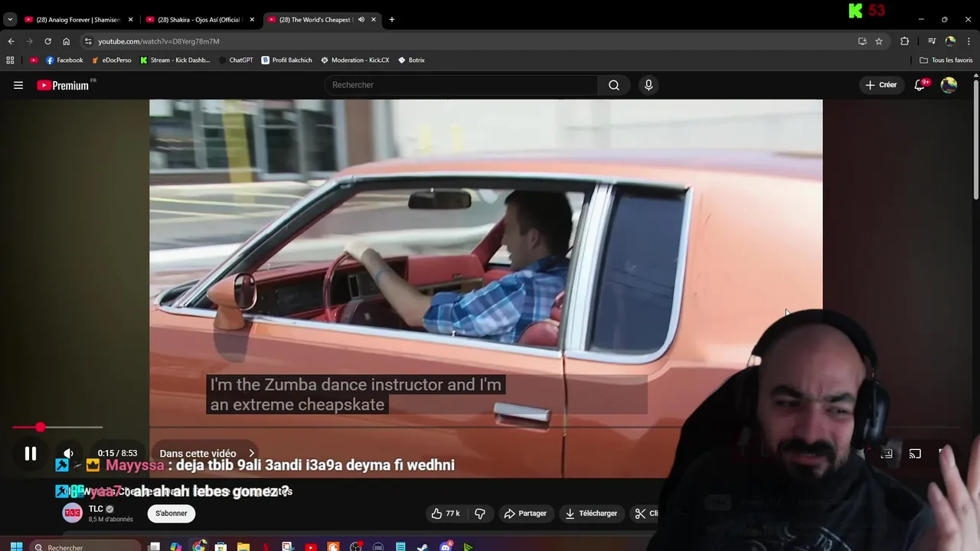Open the Botrix bookmark
Image resolution: width=980 pixels, height=551 pixels.
click(x=411, y=60)
